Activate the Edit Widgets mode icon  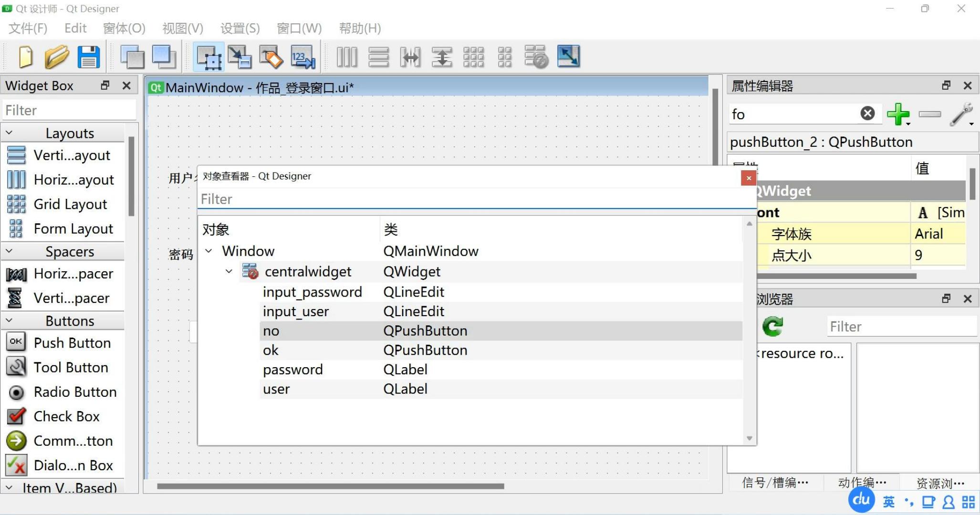point(209,57)
